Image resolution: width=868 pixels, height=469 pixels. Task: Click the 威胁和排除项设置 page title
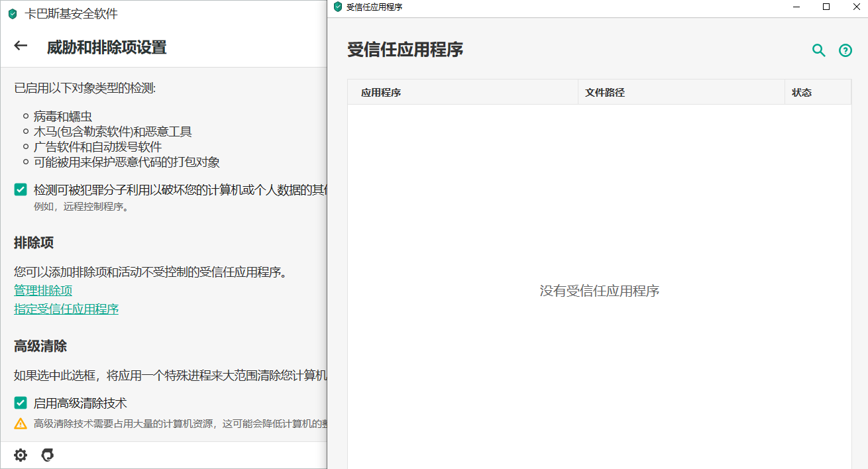point(107,47)
